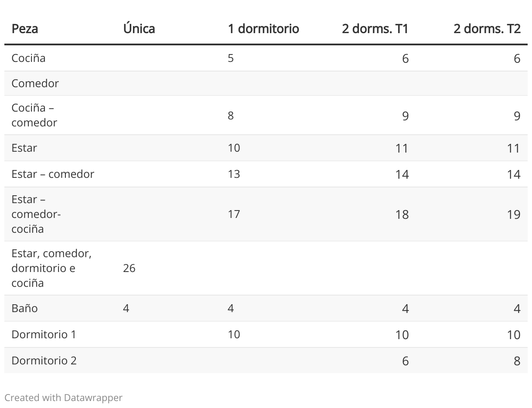
Task: Click the Cociña row label
Action: point(28,58)
